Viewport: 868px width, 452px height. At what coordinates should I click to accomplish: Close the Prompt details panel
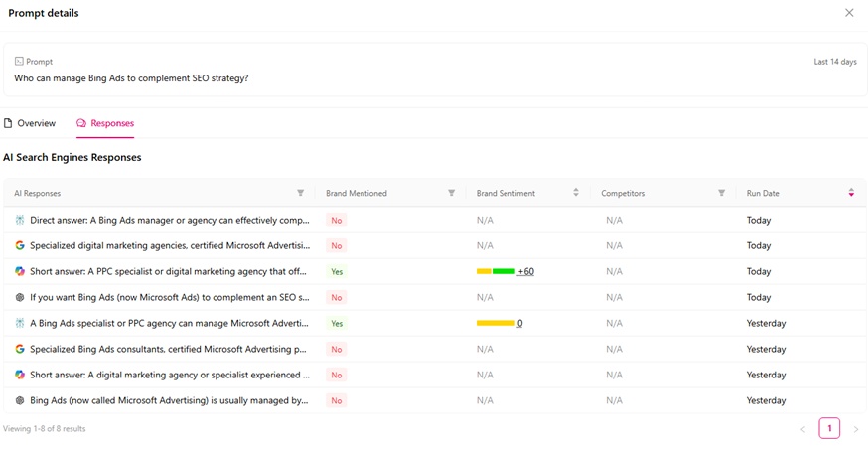point(849,13)
